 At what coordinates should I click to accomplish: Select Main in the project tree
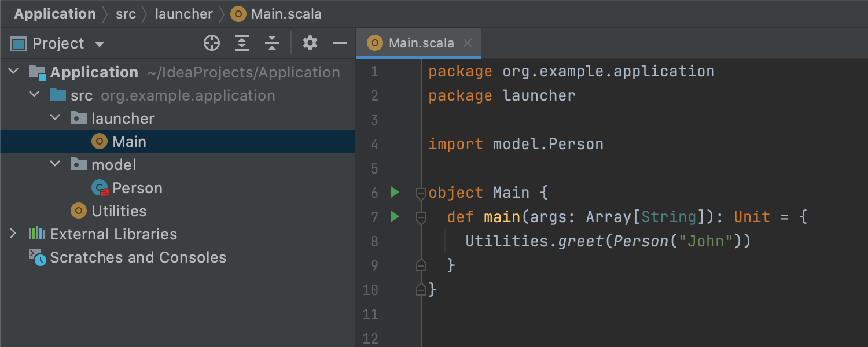click(178, 142)
